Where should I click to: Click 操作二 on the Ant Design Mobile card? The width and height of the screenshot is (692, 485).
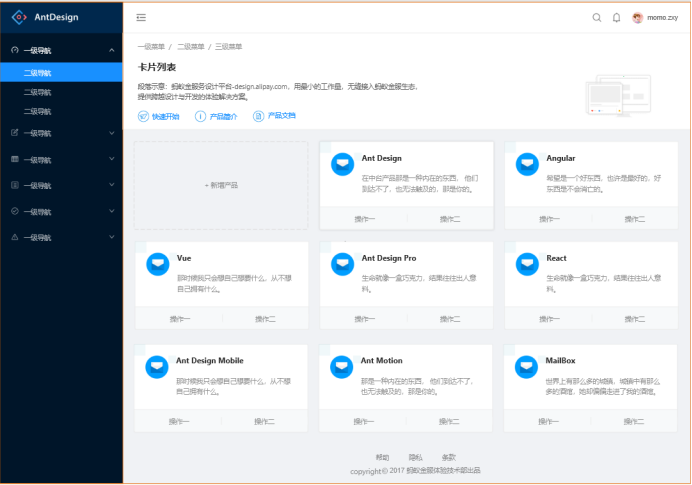coord(264,421)
